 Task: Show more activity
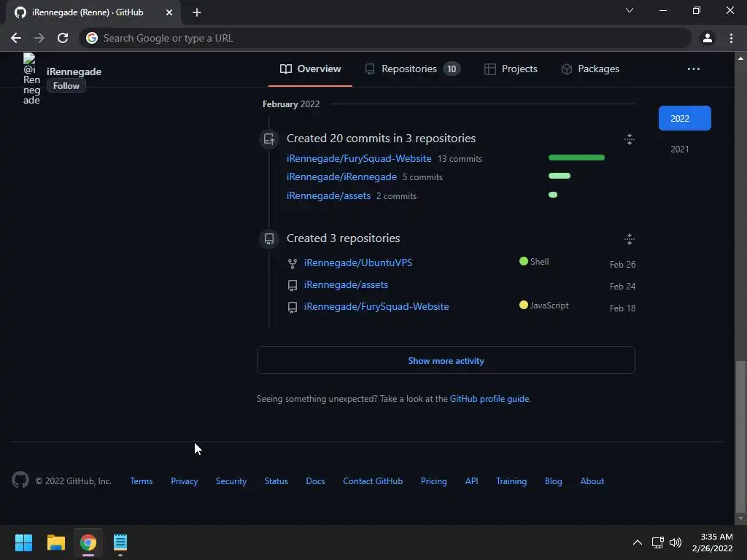446,360
